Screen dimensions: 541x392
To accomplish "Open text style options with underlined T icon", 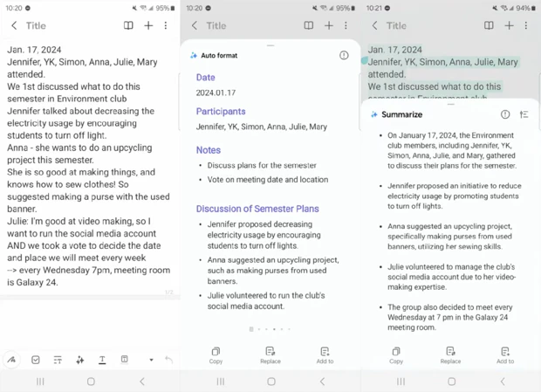I will [102, 360].
